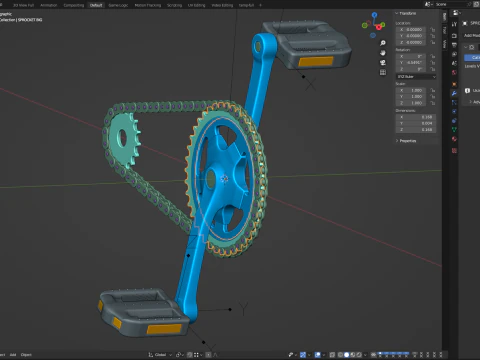Switch to the UV Editing workspace tab
480x360 pixels.
(x=196, y=5)
